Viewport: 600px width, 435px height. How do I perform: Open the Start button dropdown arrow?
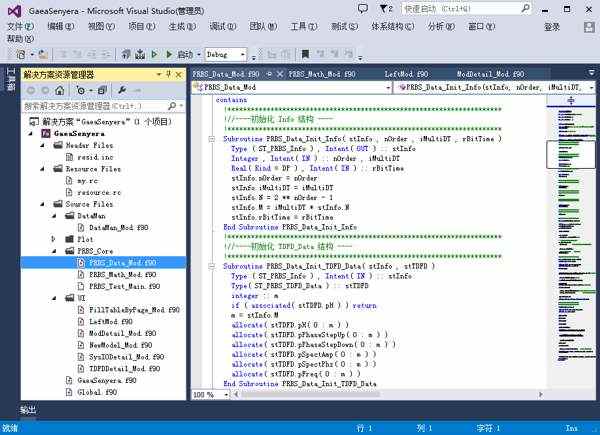pyautogui.click(x=199, y=55)
